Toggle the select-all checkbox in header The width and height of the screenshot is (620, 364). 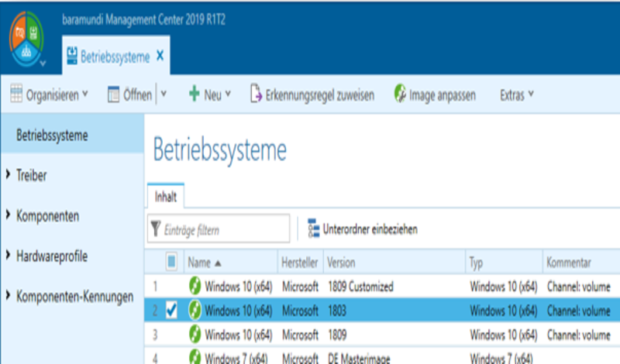click(171, 261)
